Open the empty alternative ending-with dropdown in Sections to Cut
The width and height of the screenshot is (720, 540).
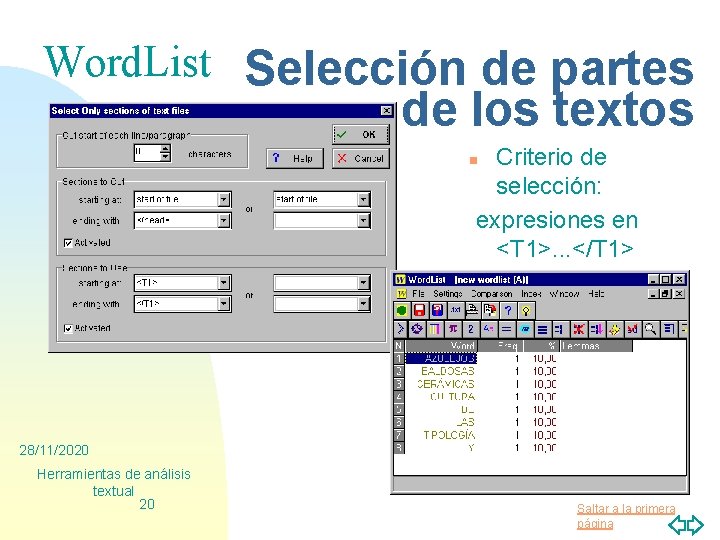tap(363, 221)
